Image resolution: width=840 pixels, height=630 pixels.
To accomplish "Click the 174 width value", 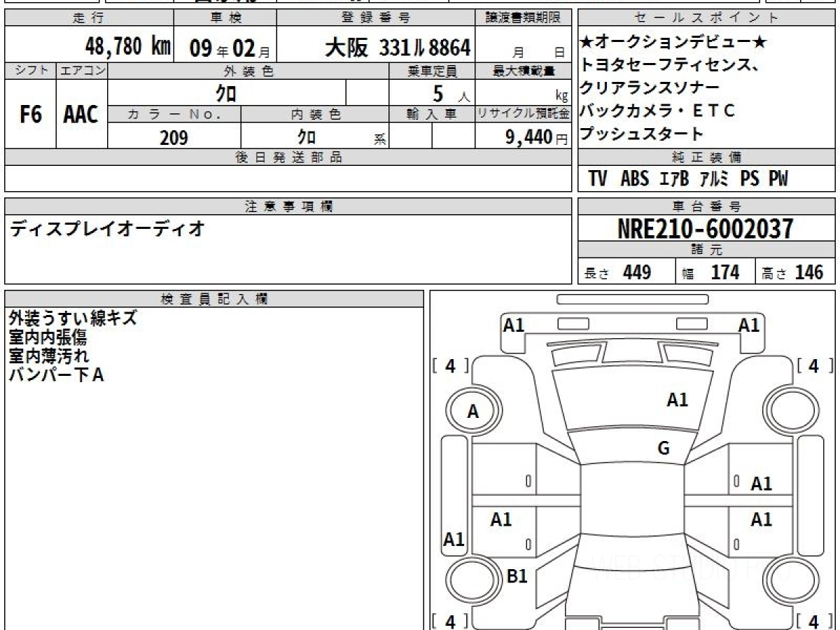I will coord(724,272).
